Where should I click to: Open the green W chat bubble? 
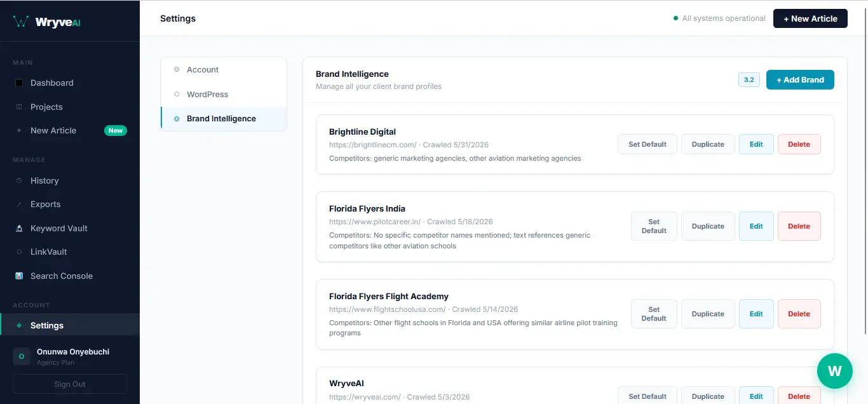pos(835,371)
